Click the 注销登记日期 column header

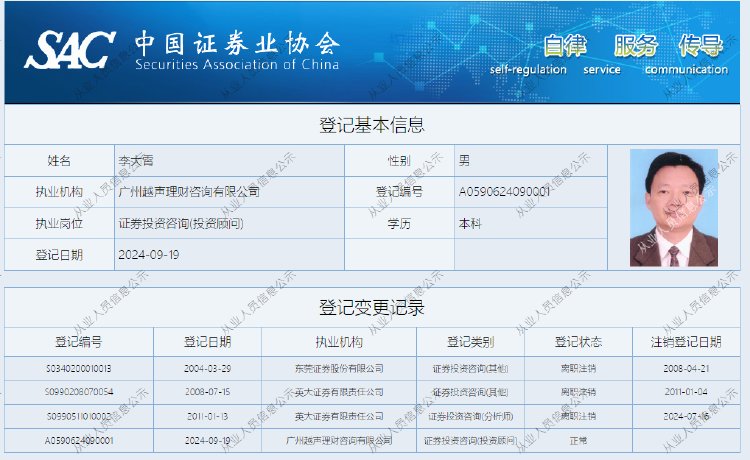tap(686, 342)
